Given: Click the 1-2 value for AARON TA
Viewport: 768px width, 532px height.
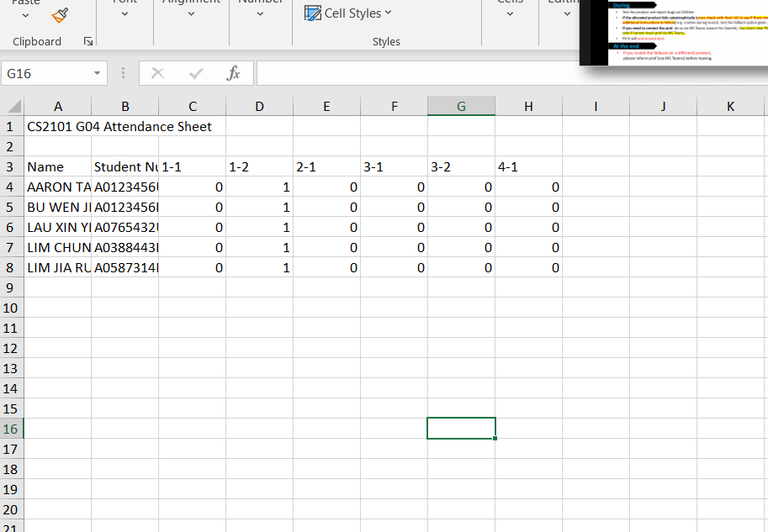Looking at the screenshot, I should (x=260, y=187).
